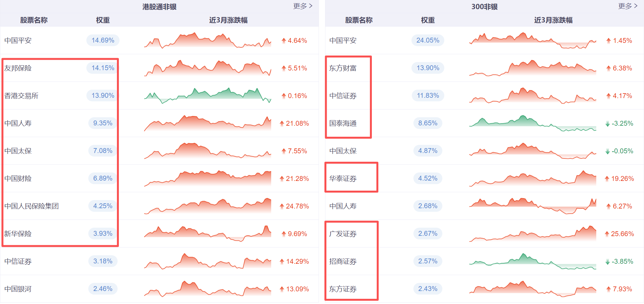Click 21.08% change value

pos(297,123)
